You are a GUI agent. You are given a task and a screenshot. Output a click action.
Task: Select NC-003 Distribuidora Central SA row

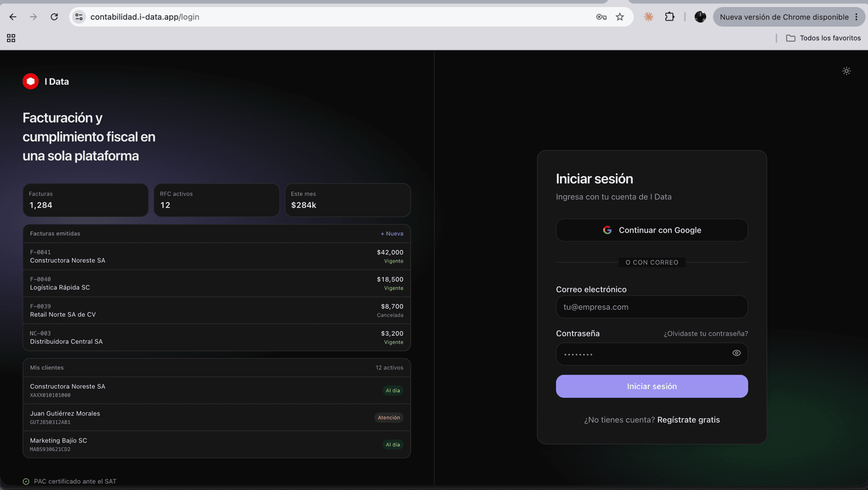coord(216,338)
